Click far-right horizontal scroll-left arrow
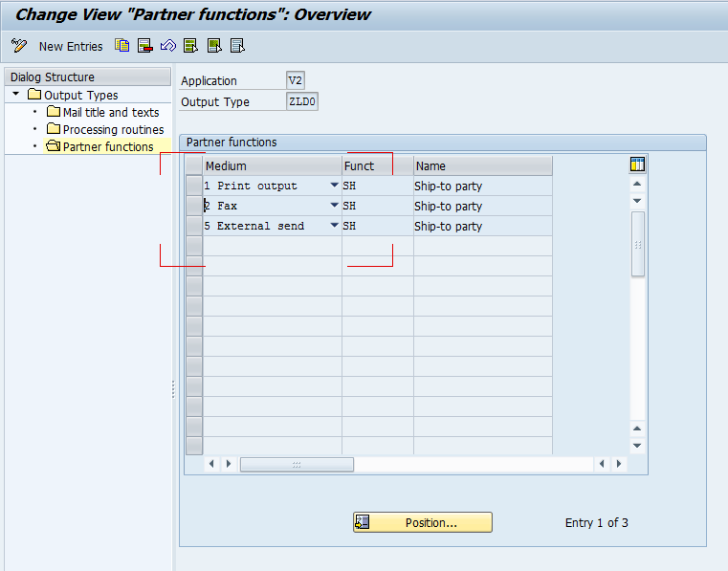 (602, 464)
